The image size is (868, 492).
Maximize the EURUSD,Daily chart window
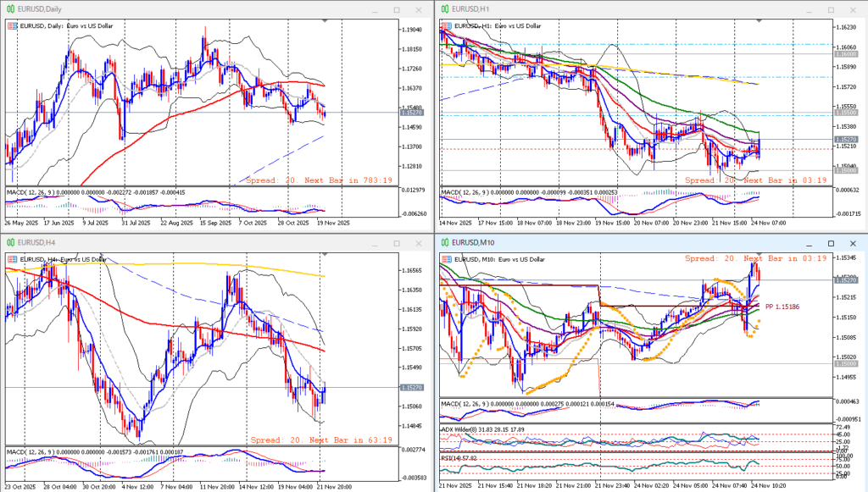pos(396,9)
